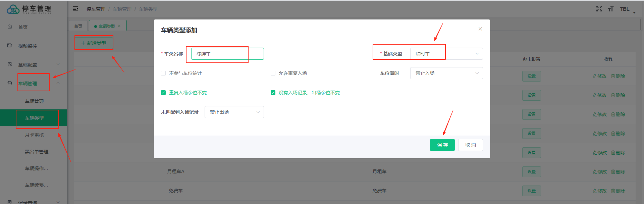Viewport: 644px width, 204px height.
Task: Click the 取消 button
Action: click(x=470, y=145)
